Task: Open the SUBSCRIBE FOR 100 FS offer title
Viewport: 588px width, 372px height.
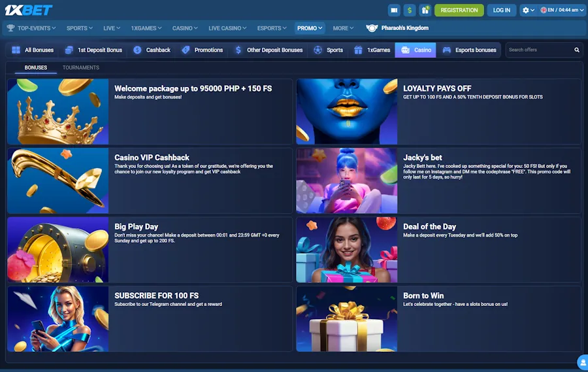Action: (156, 296)
